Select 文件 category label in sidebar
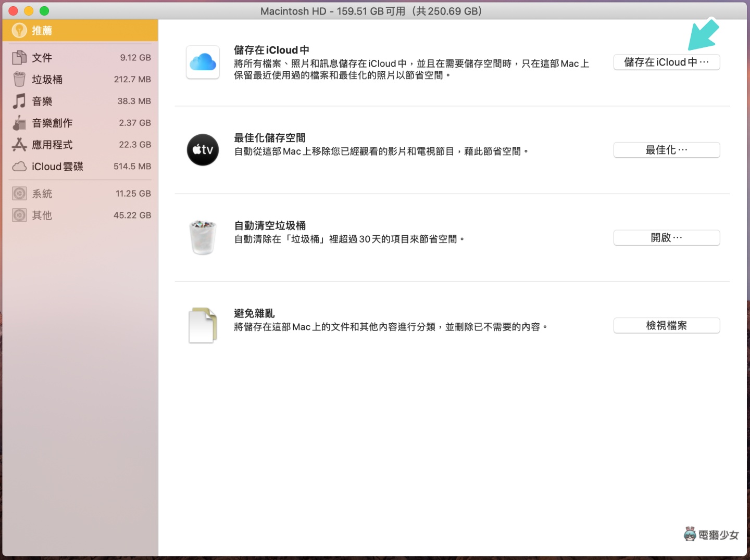The height and width of the screenshot is (560, 750). (42, 58)
